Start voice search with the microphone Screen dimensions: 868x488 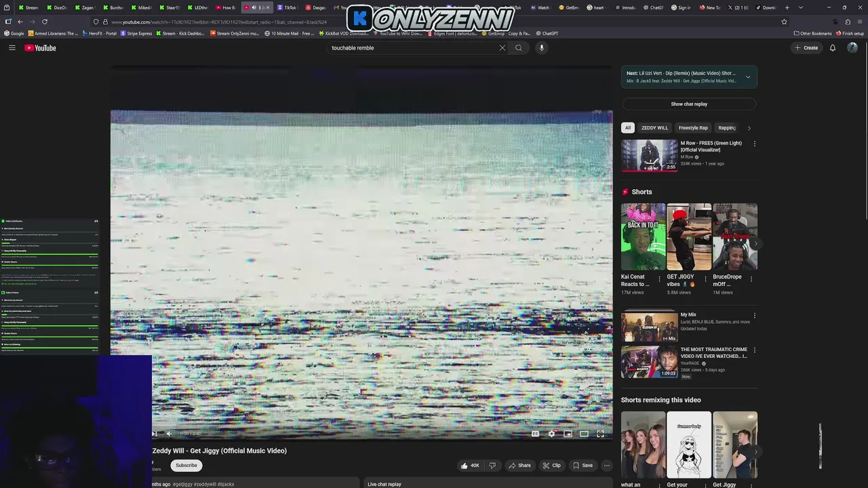point(541,48)
